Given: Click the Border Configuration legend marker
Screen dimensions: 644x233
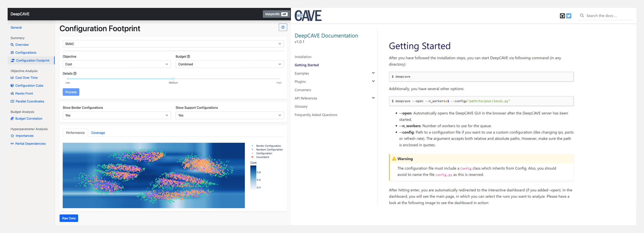Looking at the screenshot, I should coord(253,146).
